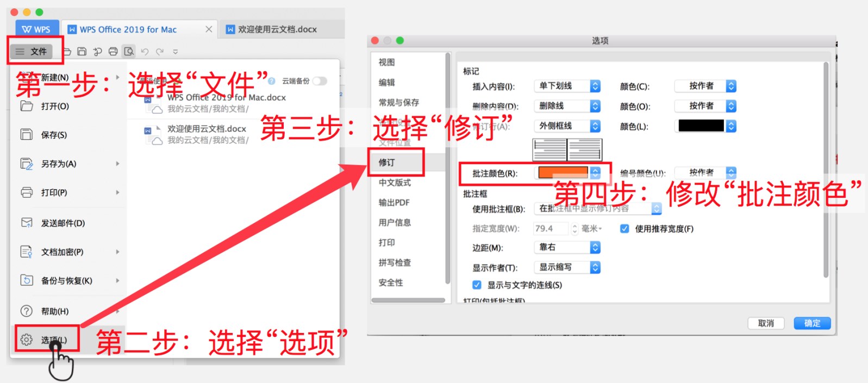868x383 pixels.
Task: Open the 插入内容(I) style dropdown
Action: 567,86
